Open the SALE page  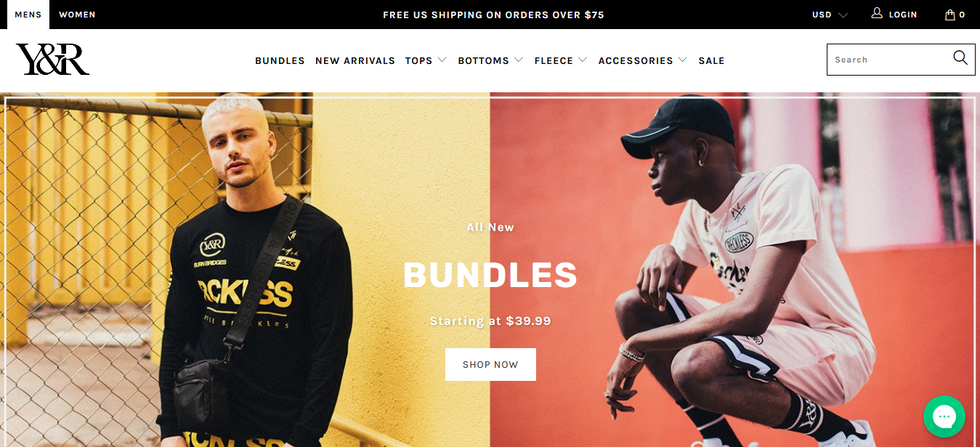pos(711,60)
